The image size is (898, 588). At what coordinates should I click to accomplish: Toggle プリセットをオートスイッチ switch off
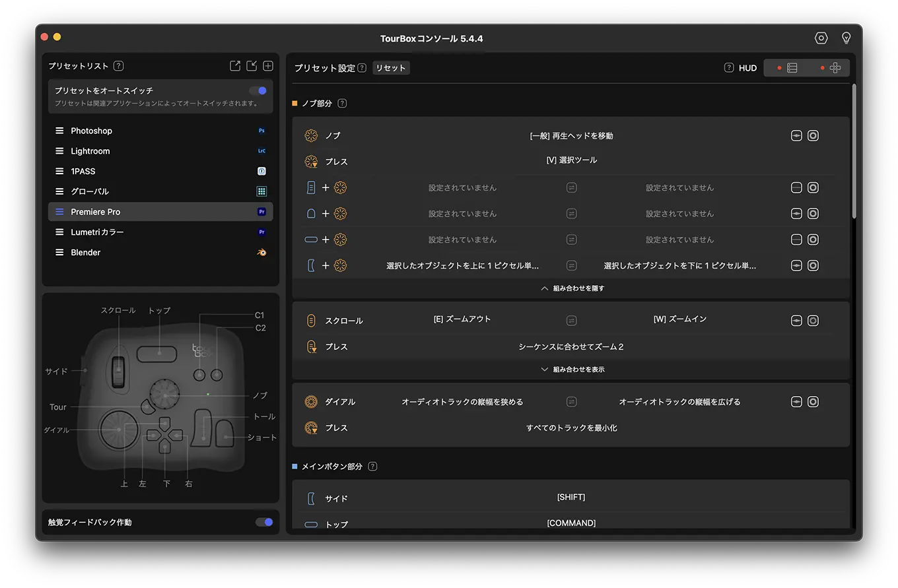[x=258, y=90]
